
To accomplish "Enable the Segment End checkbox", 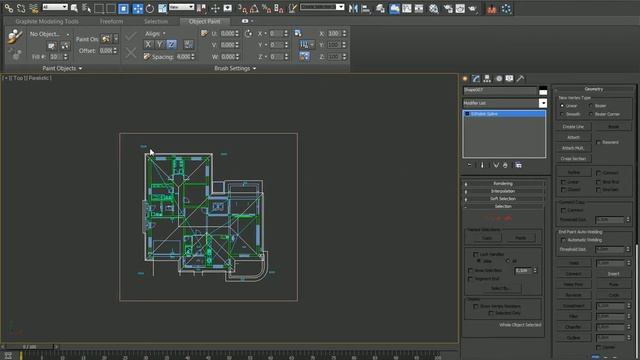I will click(470, 279).
